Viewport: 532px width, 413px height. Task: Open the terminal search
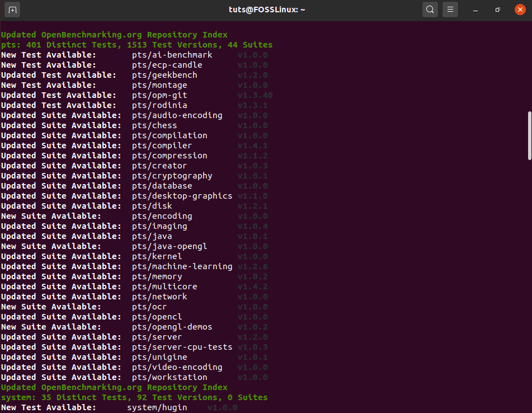tap(430, 10)
